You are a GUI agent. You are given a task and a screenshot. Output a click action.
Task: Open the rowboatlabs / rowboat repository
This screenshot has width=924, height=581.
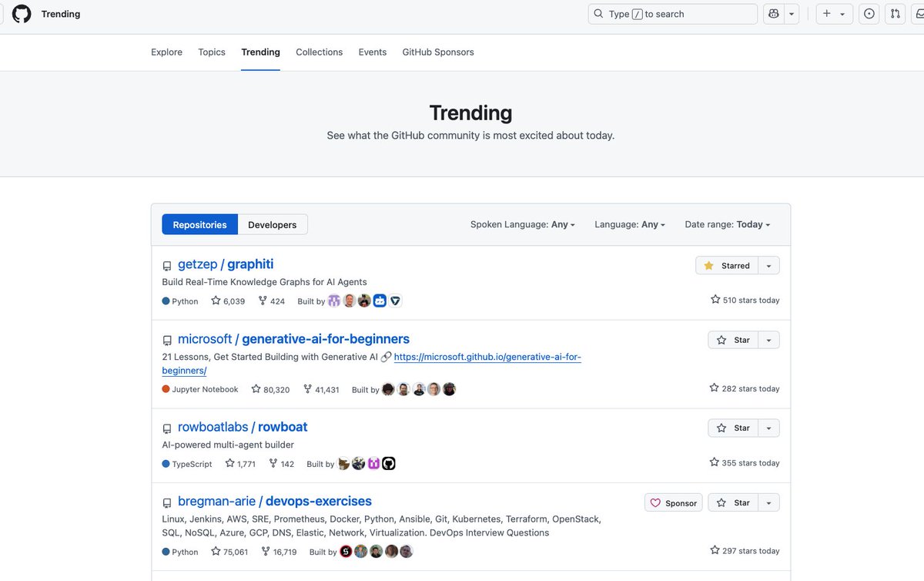pos(243,427)
